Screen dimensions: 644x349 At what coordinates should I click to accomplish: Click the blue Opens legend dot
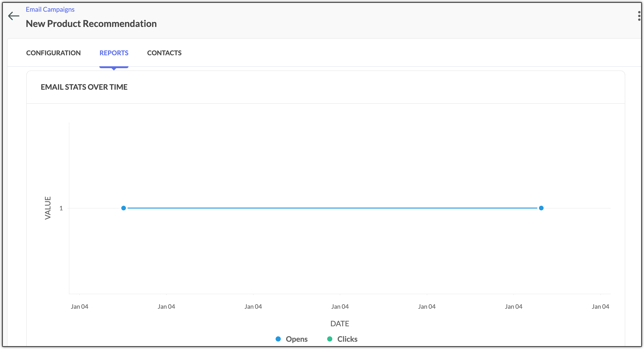click(278, 339)
